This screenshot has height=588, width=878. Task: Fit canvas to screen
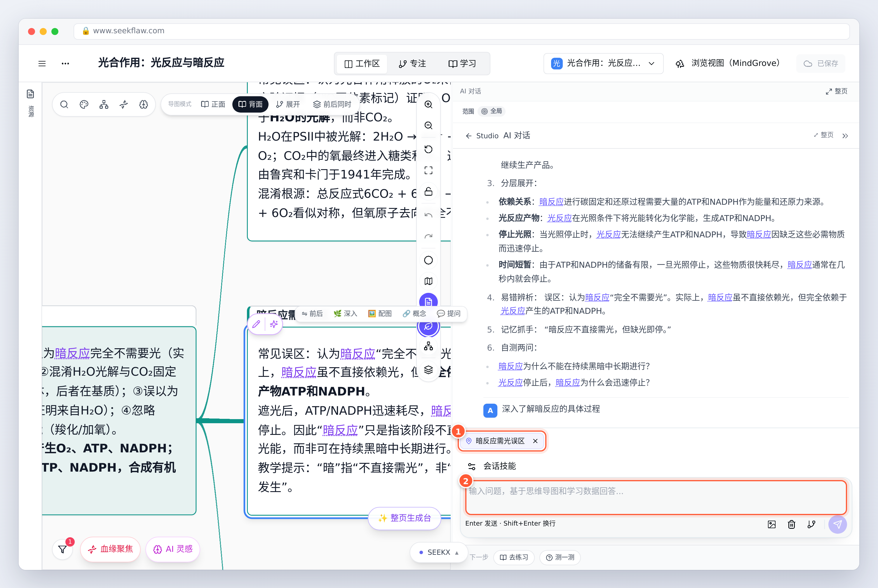(428, 170)
